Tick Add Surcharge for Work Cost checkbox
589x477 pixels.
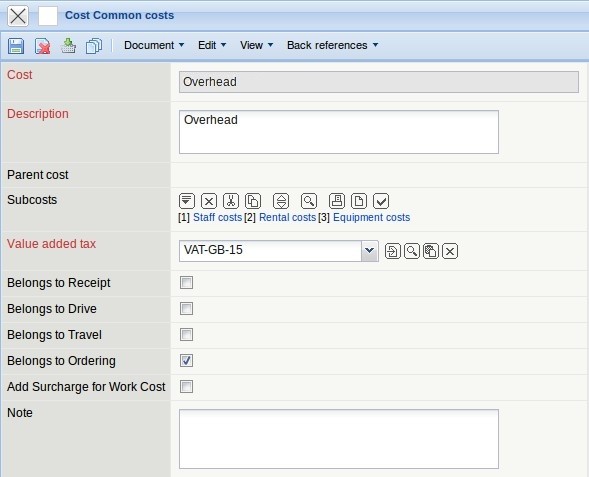coord(186,386)
